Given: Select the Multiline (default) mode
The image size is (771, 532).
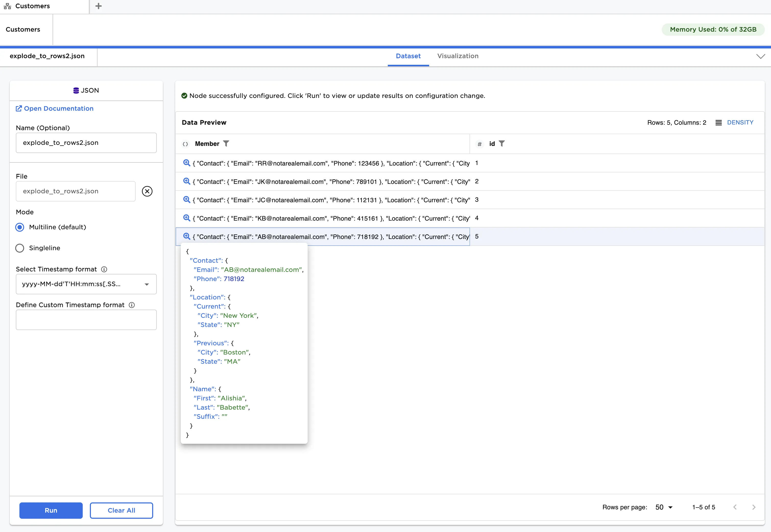Looking at the screenshot, I should (x=20, y=227).
